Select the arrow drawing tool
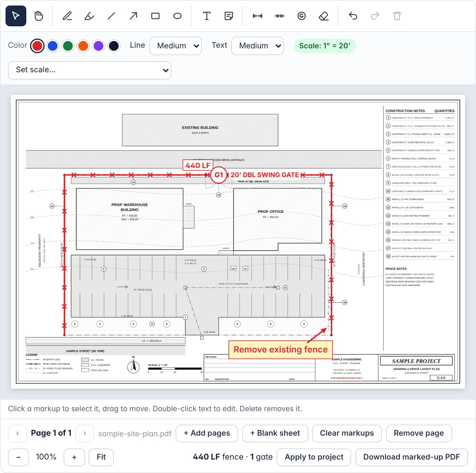Screen dimensions: 476x473 tap(133, 16)
